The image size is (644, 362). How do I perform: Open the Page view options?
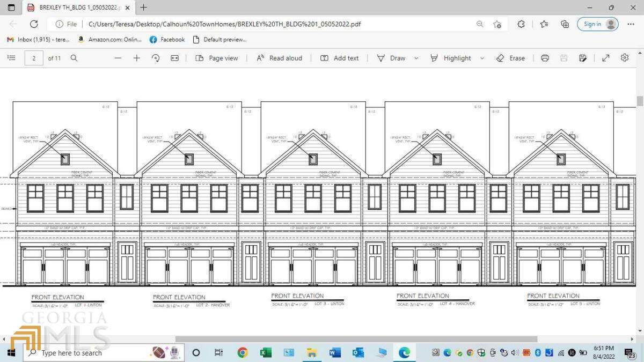point(217,58)
